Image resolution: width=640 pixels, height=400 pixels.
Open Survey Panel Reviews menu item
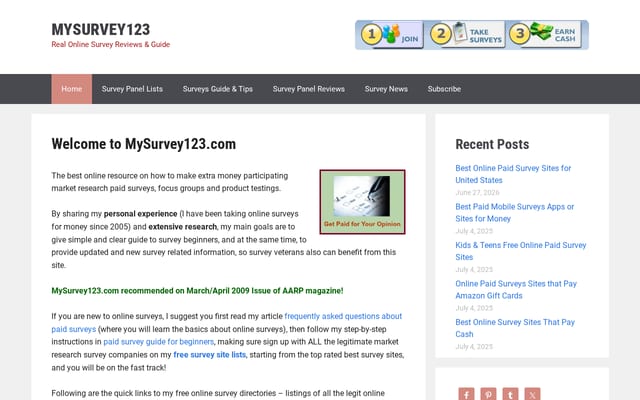[x=309, y=89]
